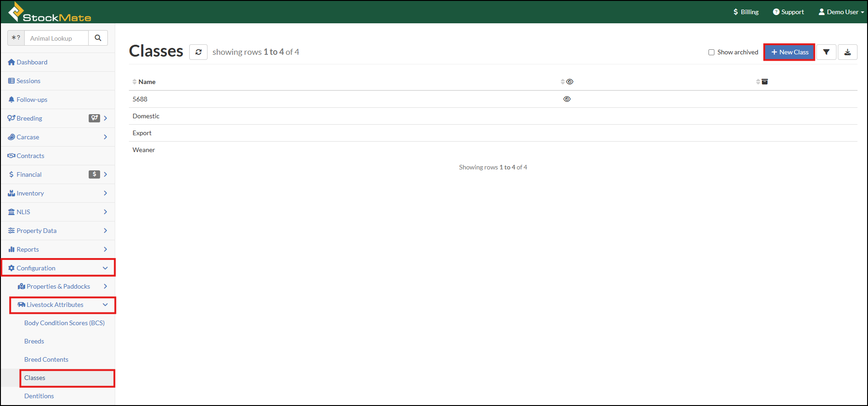Open the filter funnel icon button

pyautogui.click(x=826, y=52)
